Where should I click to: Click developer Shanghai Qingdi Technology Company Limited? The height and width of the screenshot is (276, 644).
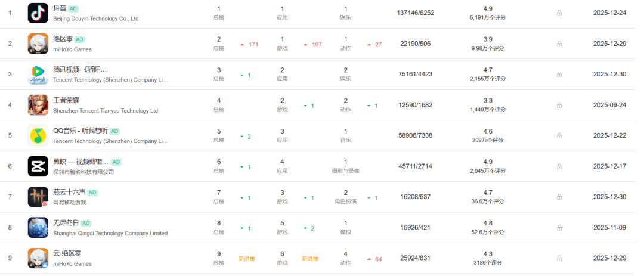[110, 233]
